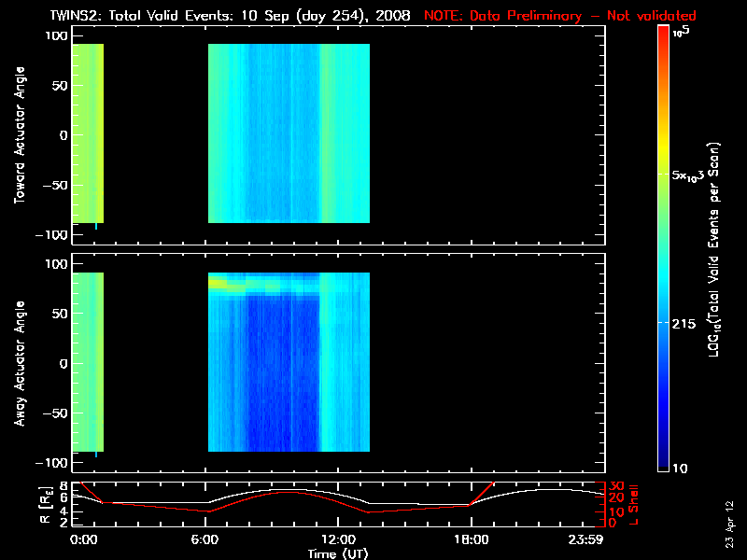
Task: Select the 'Away Actuator Angle' axis label
Action: click(19, 363)
